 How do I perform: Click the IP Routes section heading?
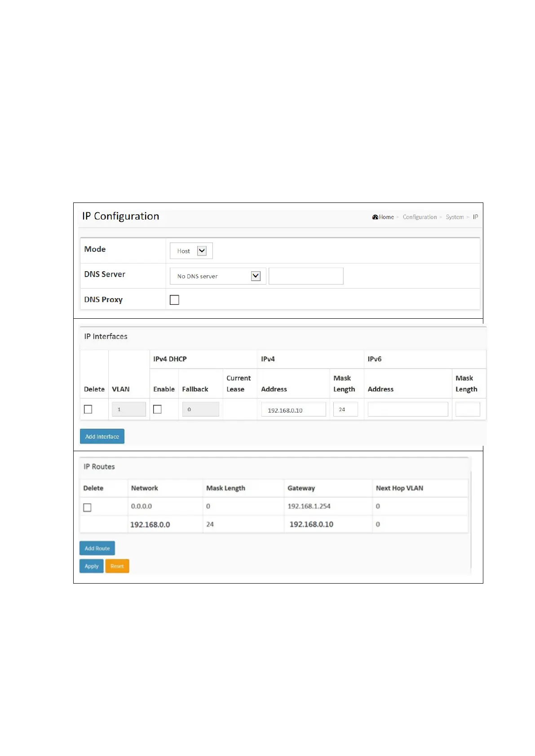pyautogui.click(x=99, y=466)
